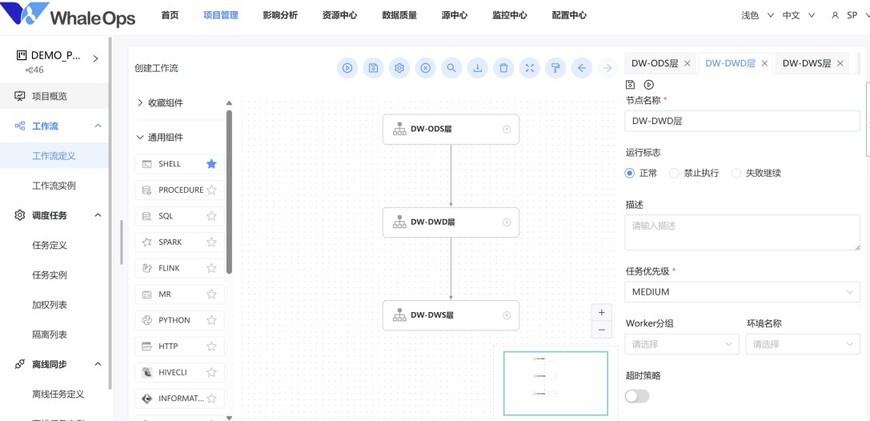Open 任务优先级 MEDIUM dropdown
The image size is (870, 421).
tap(742, 292)
